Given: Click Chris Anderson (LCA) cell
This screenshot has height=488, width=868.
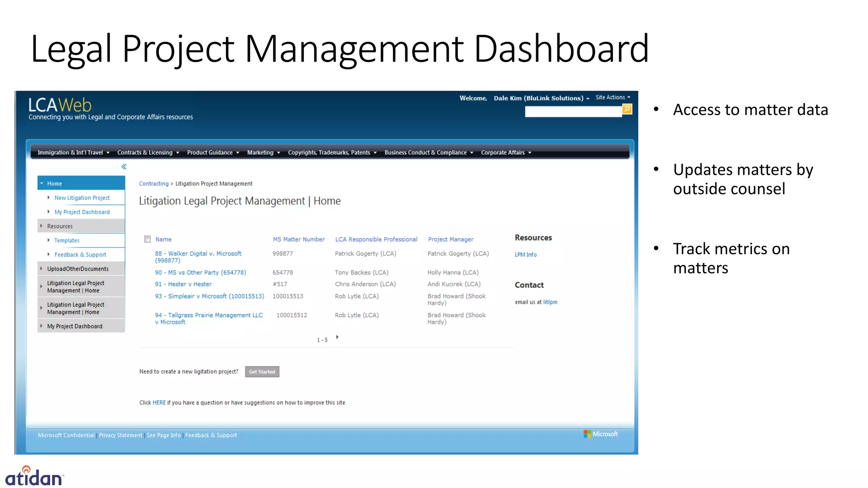Looking at the screenshot, I should pos(365,284).
